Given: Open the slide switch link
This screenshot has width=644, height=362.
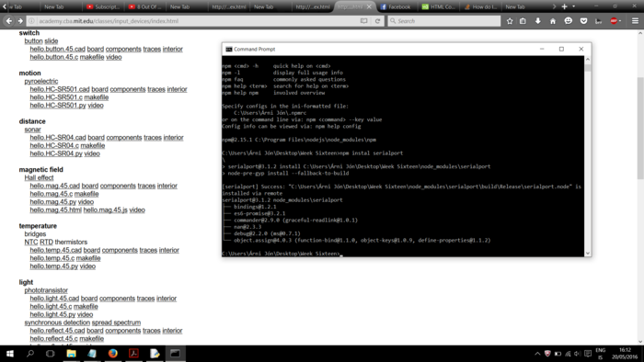Looking at the screenshot, I should pyautogui.click(x=51, y=41).
